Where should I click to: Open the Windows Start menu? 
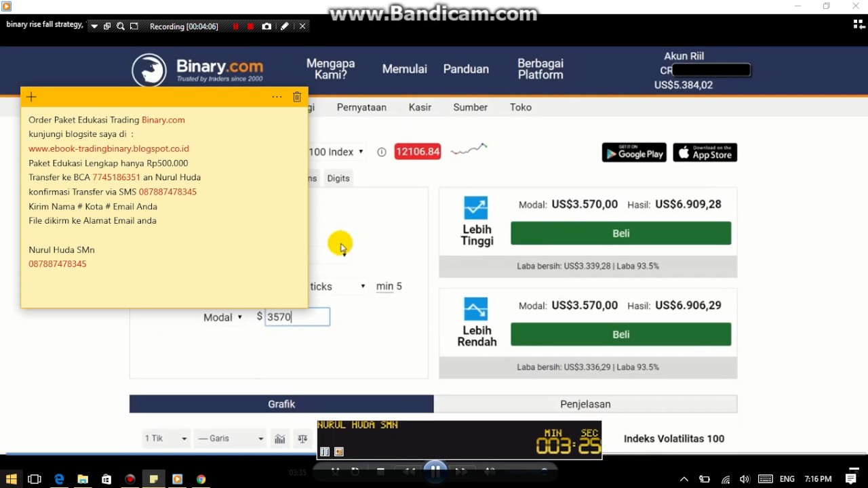tap(11, 479)
